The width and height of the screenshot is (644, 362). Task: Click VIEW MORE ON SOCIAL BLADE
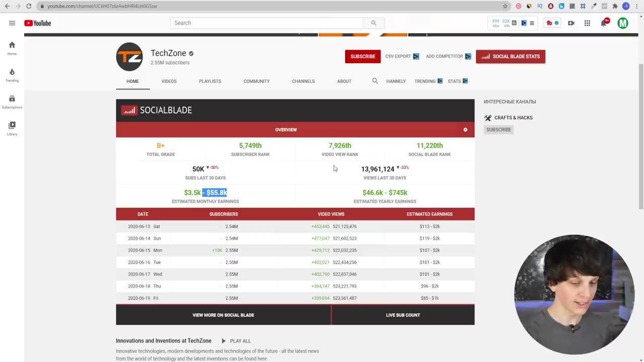223,315
